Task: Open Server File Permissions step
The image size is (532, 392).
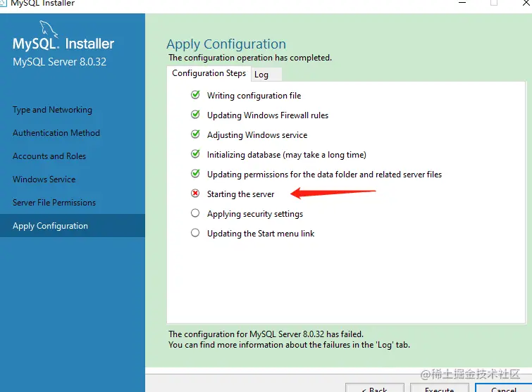Action: point(54,203)
